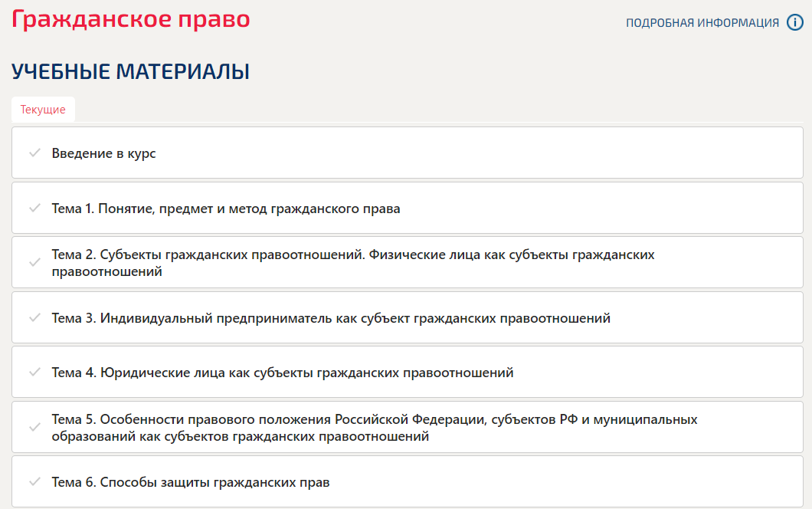Click the completion checkmark for Тема 4
Image resolution: width=812 pixels, height=509 pixels.
[34, 373]
